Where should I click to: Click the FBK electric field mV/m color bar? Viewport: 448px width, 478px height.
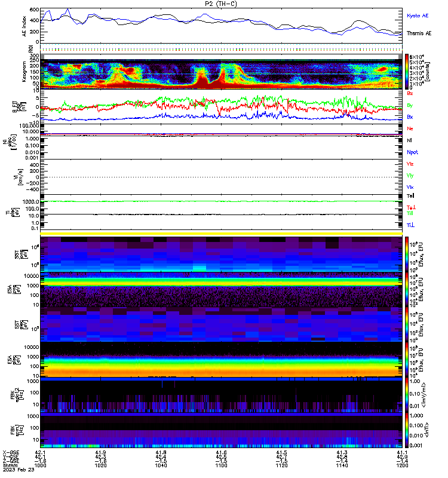coord(407,395)
